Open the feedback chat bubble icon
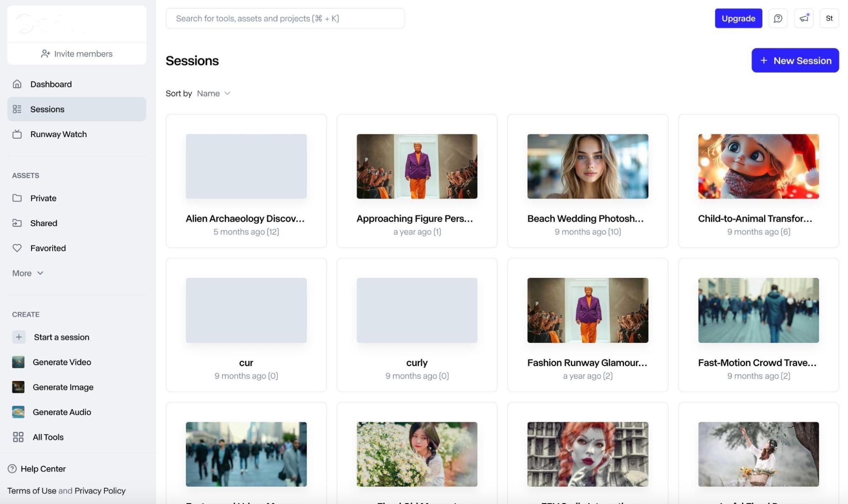Viewport: 848px width, 504px height. pos(778,18)
